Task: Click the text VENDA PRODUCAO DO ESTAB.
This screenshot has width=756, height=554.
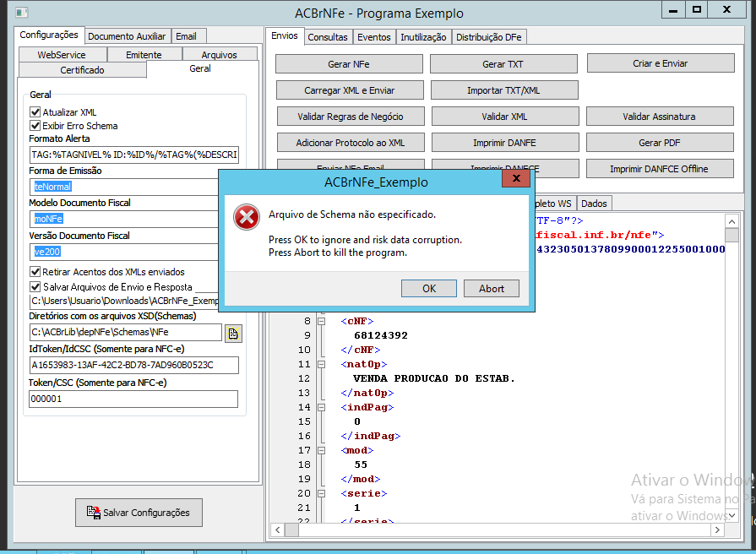Action: point(434,378)
